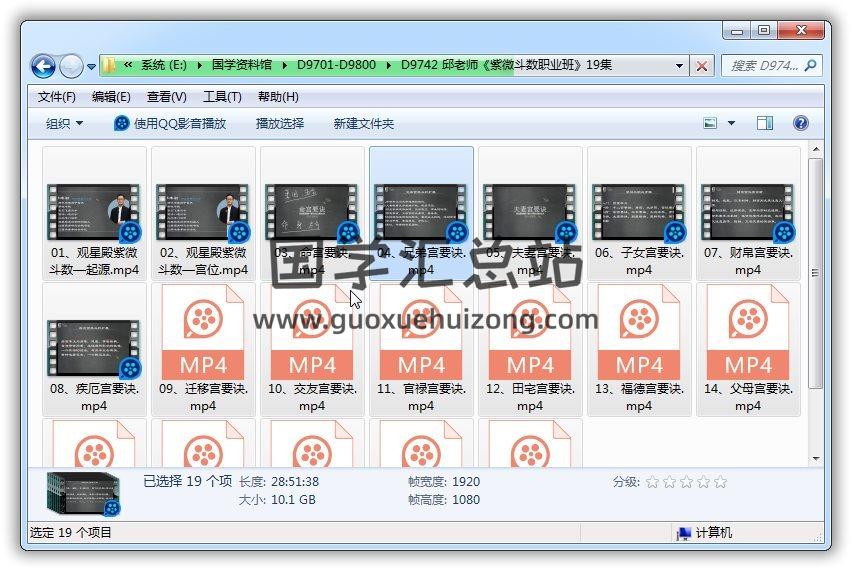The width and height of the screenshot is (852, 571).
Task: Open the 查看(V) menu
Action: [166, 97]
